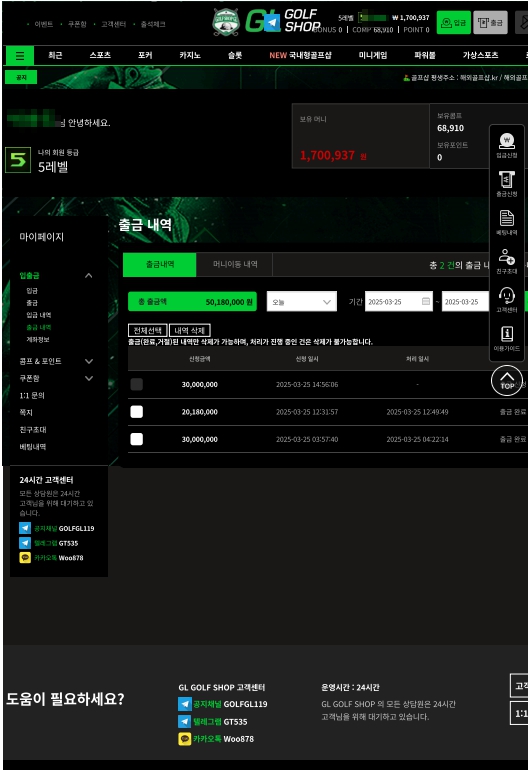The width and height of the screenshot is (528, 770).
Task: Click the 내역 삭제 button
Action: [x=190, y=330]
